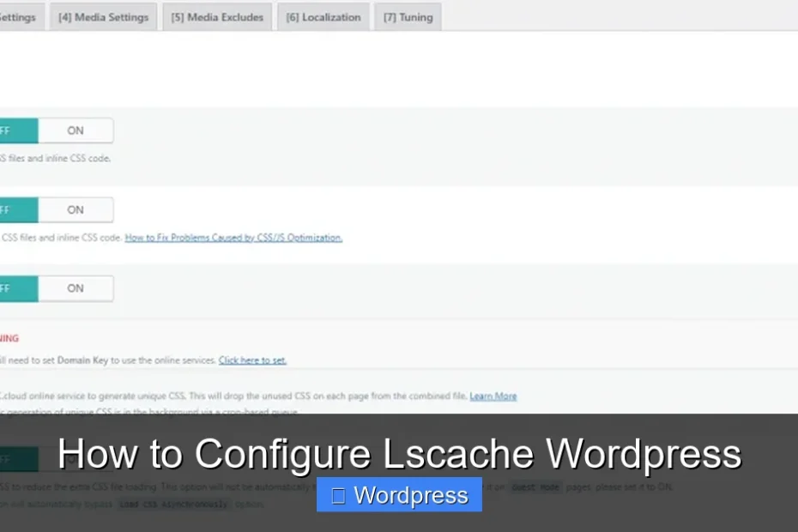Click the blue Wordpress badge

click(399, 494)
